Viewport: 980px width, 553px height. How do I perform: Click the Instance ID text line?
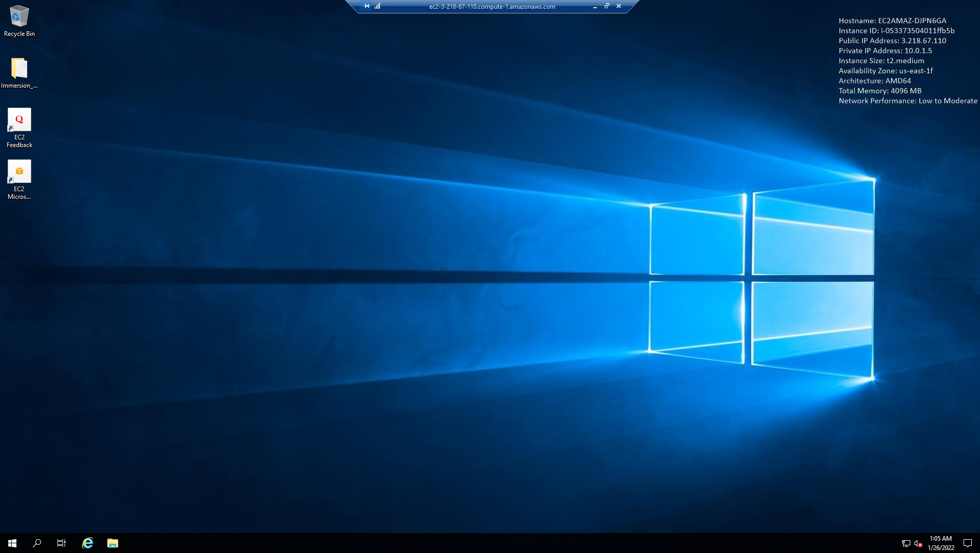[x=896, y=31]
